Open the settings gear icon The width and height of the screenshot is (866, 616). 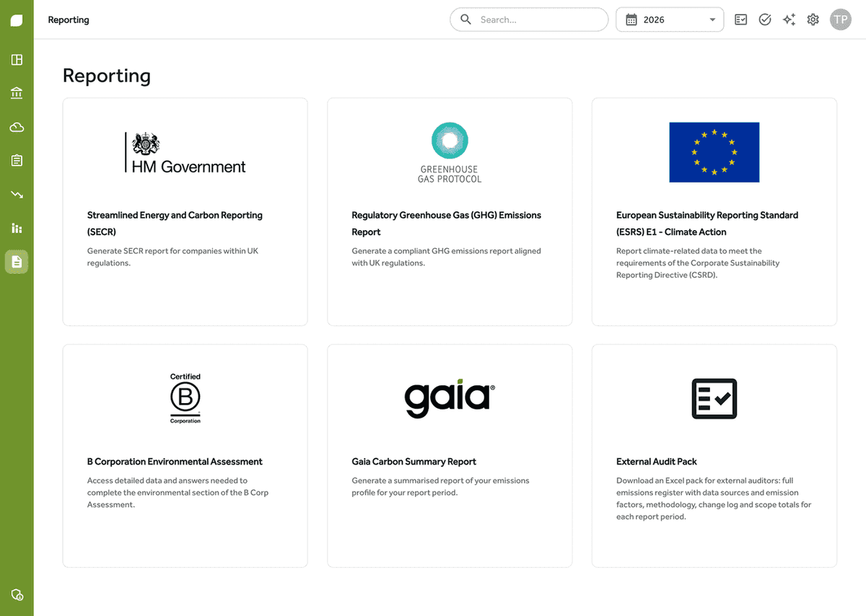(x=813, y=19)
